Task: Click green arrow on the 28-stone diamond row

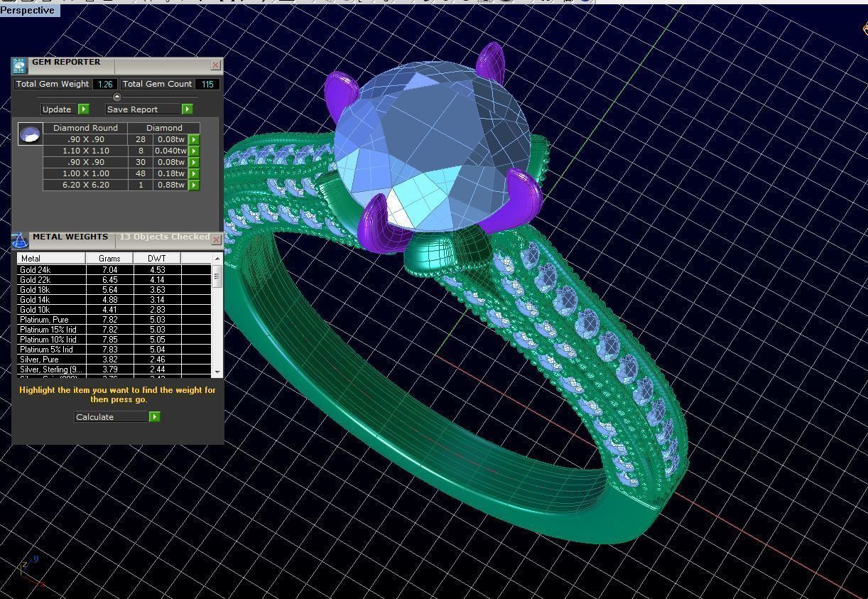Action: pyautogui.click(x=193, y=140)
